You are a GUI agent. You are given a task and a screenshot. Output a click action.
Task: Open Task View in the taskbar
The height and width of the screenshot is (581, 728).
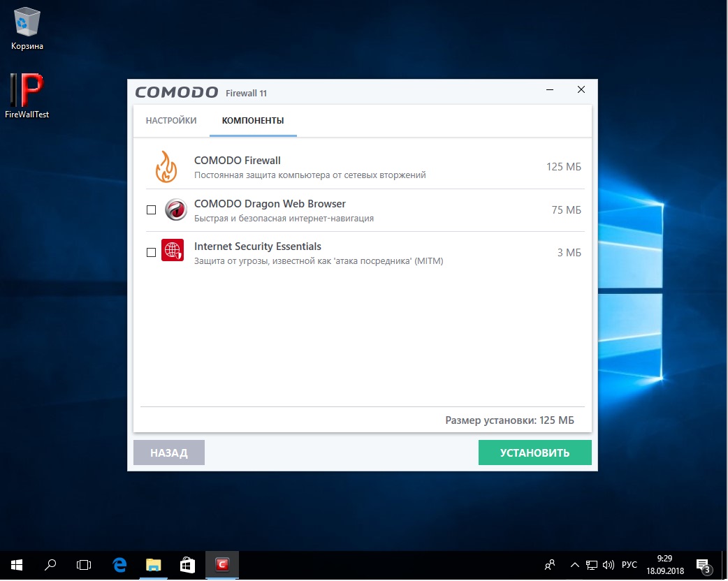click(x=84, y=565)
